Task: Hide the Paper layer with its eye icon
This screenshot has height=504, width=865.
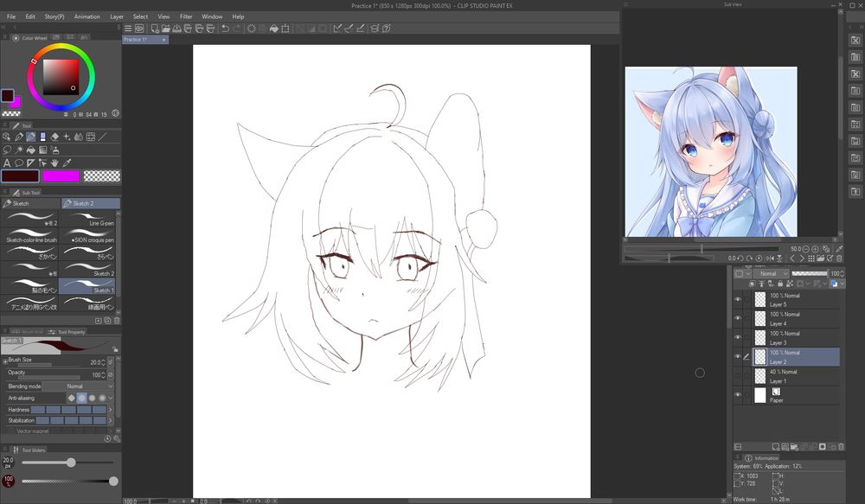Action: pyautogui.click(x=738, y=395)
